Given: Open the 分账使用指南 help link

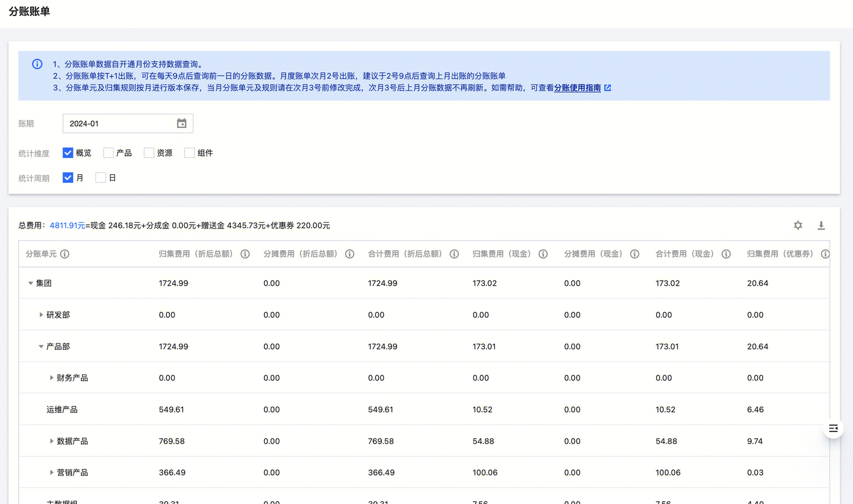Looking at the screenshot, I should pyautogui.click(x=577, y=88).
